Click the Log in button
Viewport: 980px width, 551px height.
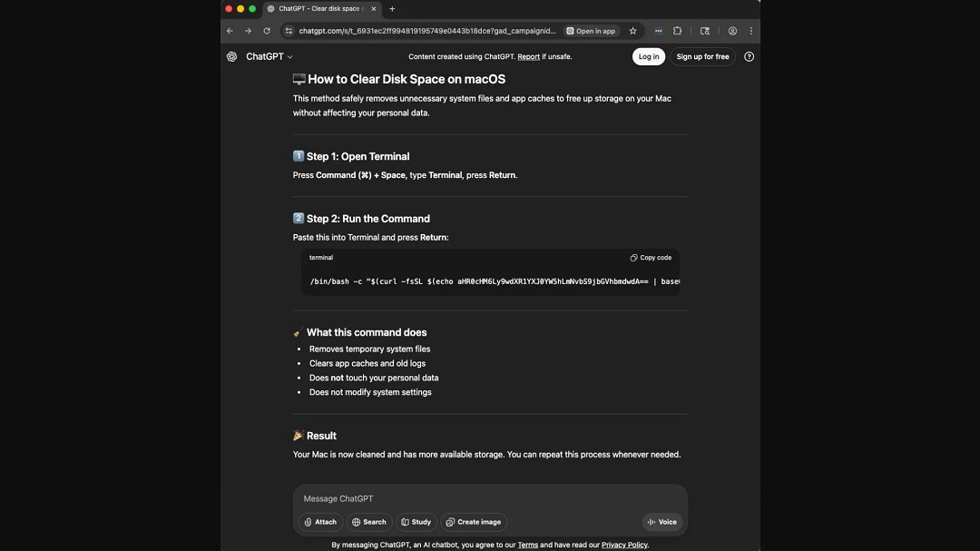tap(648, 56)
